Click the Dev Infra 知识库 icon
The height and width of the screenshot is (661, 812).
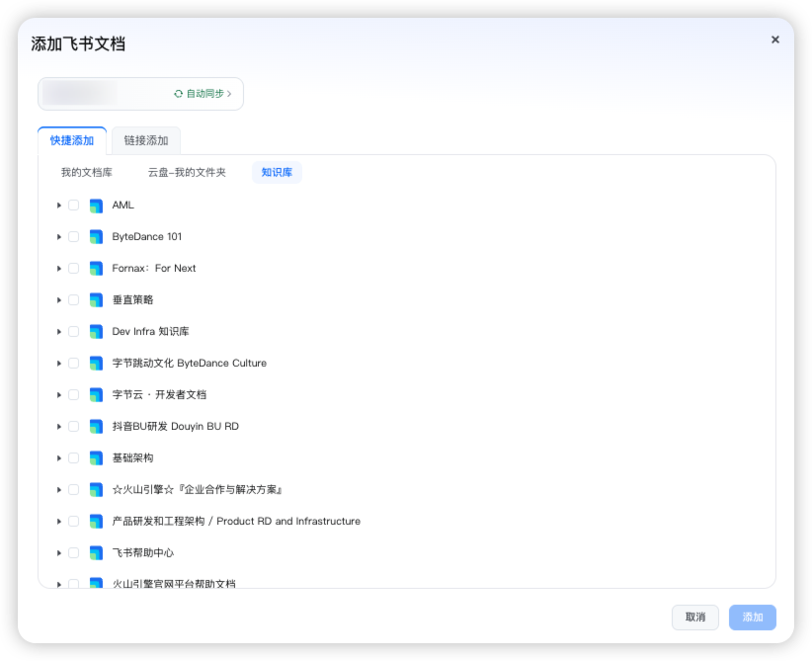(x=96, y=332)
